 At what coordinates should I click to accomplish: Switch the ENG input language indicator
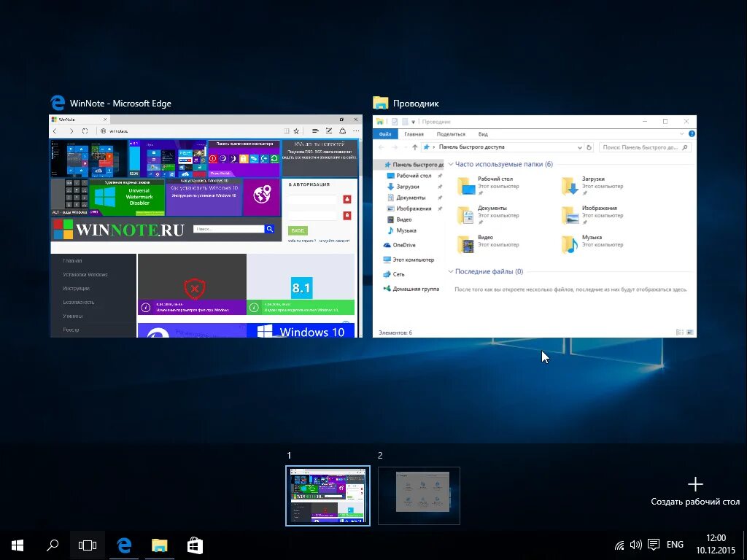pos(675,545)
